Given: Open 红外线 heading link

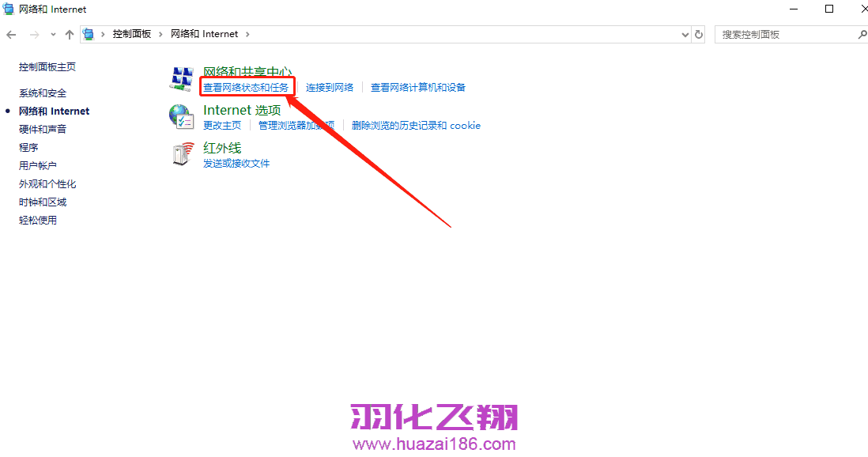Looking at the screenshot, I should pyautogui.click(x=222, y=148).
